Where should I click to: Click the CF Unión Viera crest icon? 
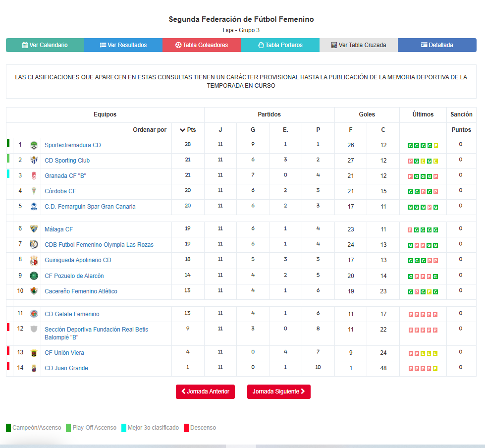34,353
